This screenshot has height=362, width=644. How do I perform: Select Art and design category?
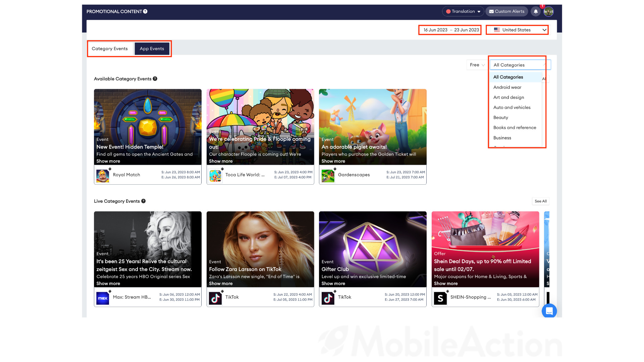(x=516, y=97)
